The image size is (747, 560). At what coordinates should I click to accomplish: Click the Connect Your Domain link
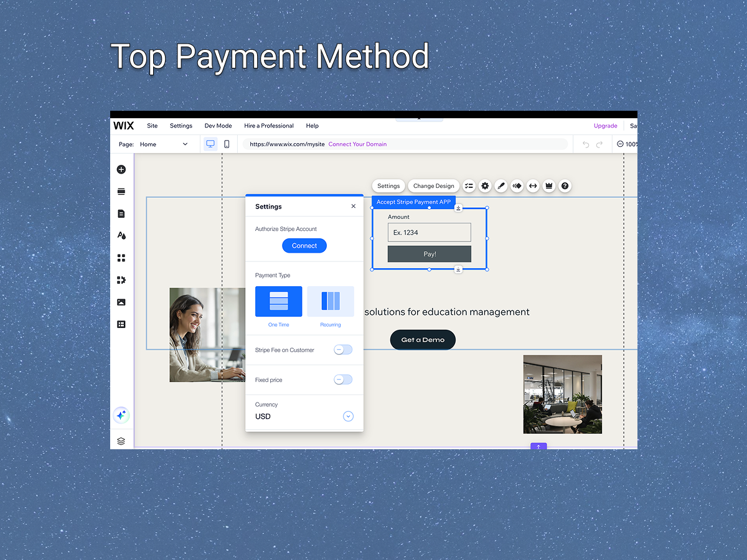(x=358, y=144)
